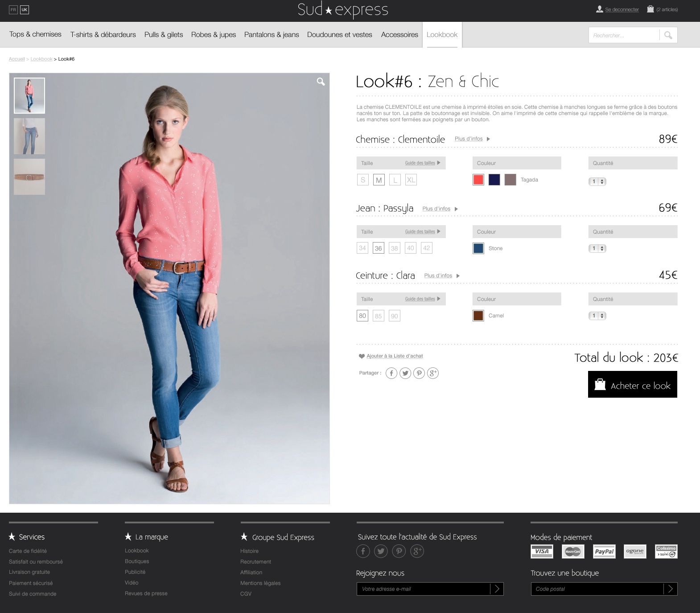Share the look on Google Plus
The image size is (700, 613).
pyautogui.click(x=433, y=373)
